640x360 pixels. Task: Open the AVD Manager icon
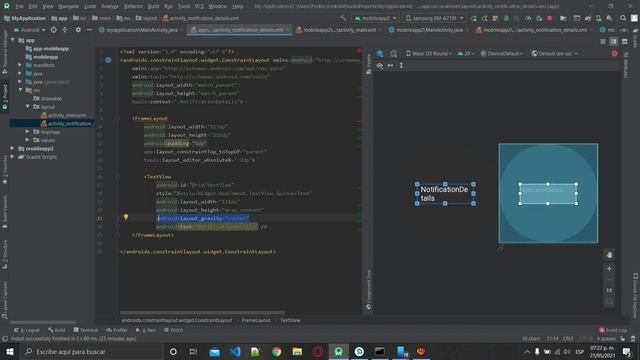(598, 18)
